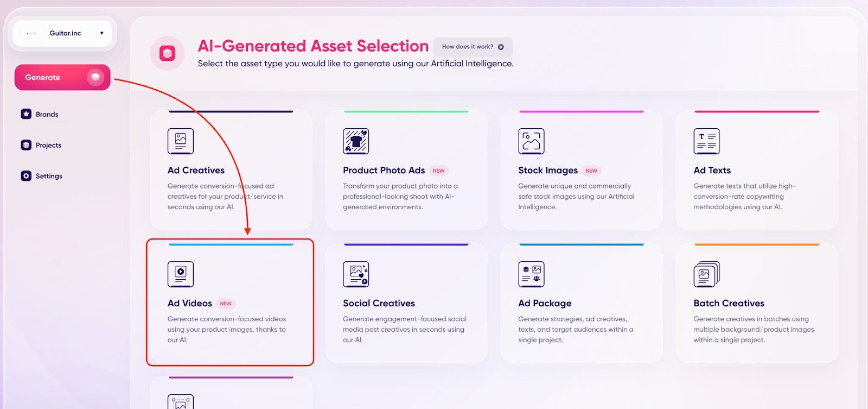Click the Social Creatives heart-image icon

coord(356,274)
